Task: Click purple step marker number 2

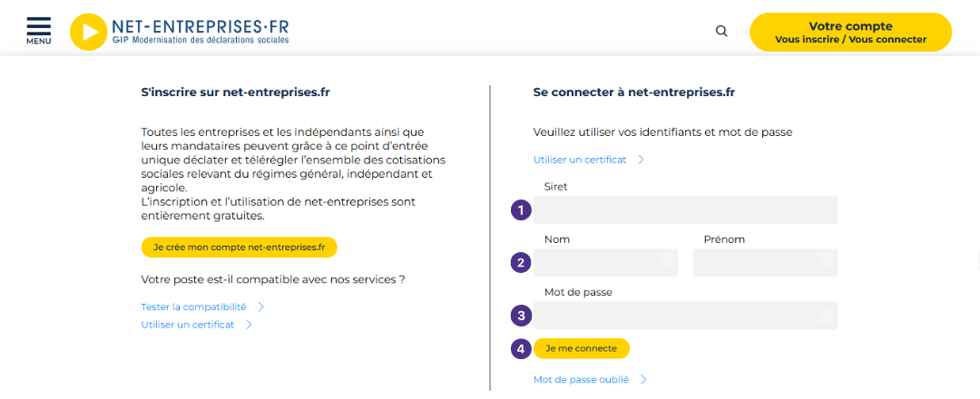Action: pyautogui.click(x=521, y=263)
